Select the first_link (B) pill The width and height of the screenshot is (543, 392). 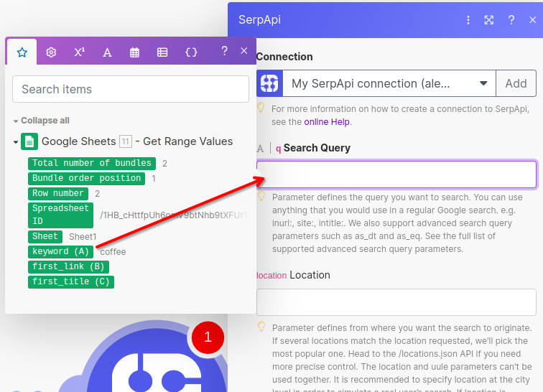[x=68, y=266]
